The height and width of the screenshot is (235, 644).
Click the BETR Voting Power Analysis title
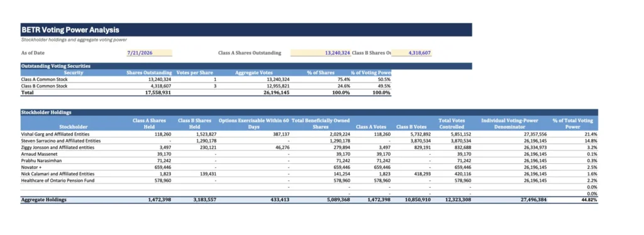click(x=70, y=30)
